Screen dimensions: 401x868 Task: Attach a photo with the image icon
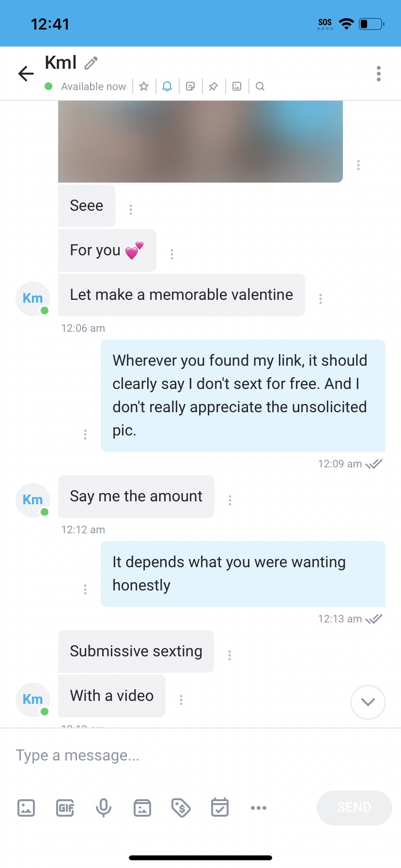[x=26, y=808]
